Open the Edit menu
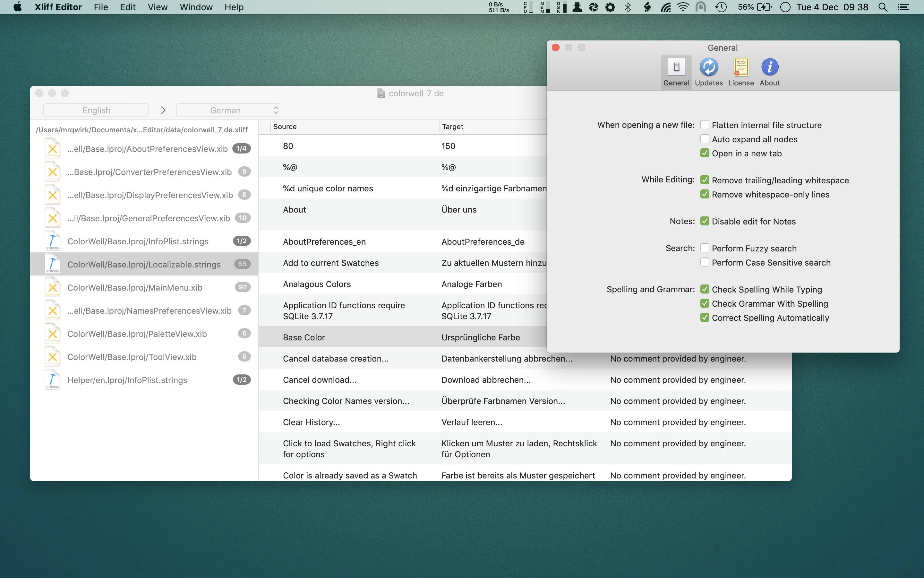This screenshot has height=578, width=924. click(127, 7)
